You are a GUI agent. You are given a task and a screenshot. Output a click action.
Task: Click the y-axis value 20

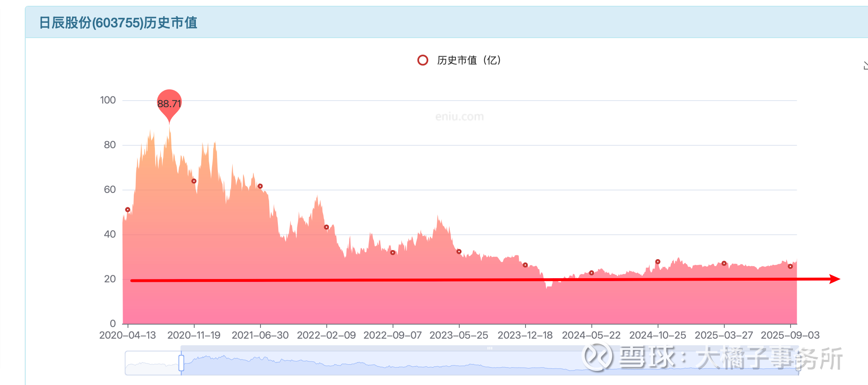click(x=110, y=279)
